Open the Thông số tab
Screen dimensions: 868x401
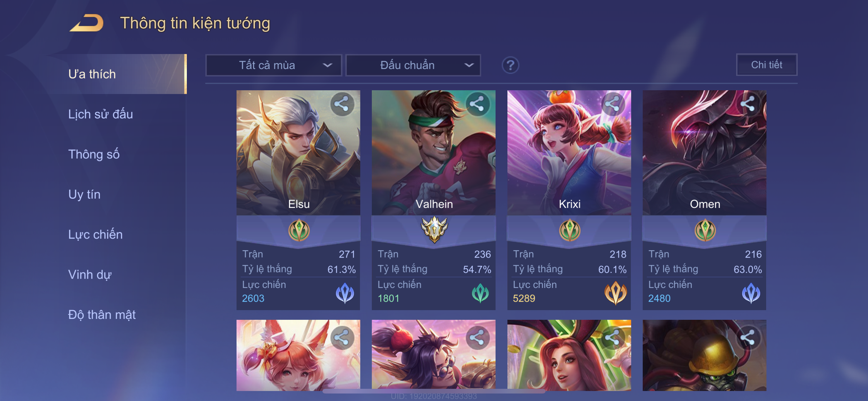[x=94, y=154]
